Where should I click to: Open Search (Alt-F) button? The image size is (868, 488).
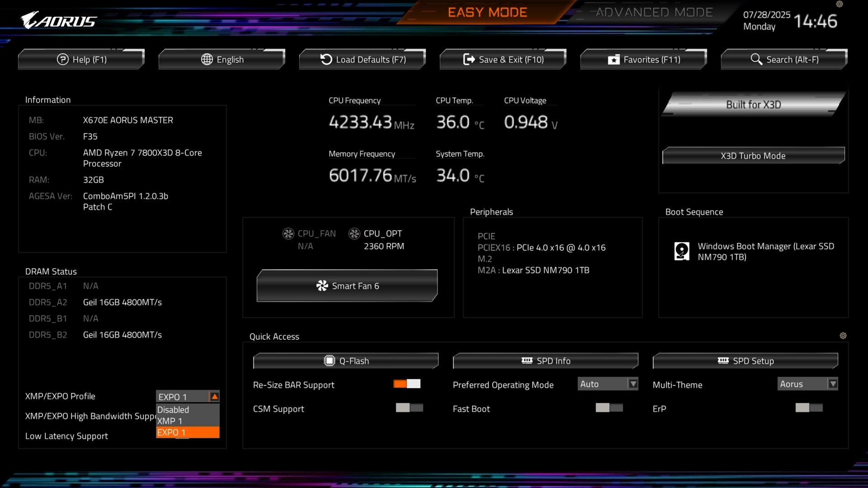(784, 59)
